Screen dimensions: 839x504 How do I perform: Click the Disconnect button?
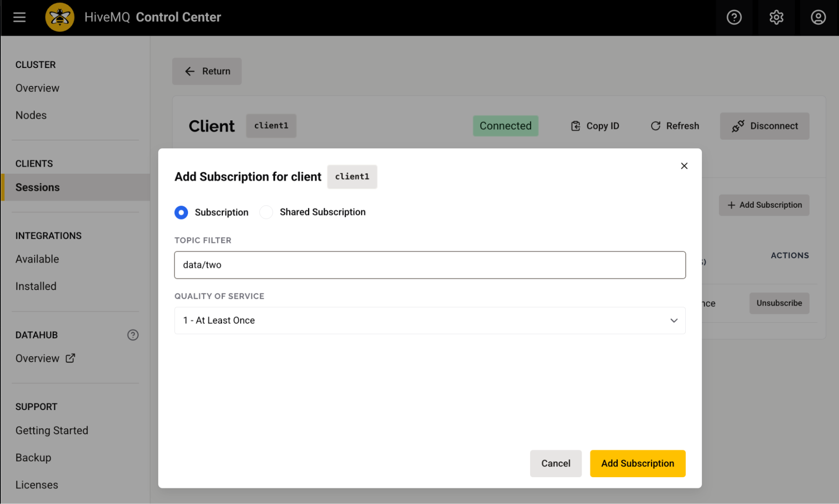point(765,126)
